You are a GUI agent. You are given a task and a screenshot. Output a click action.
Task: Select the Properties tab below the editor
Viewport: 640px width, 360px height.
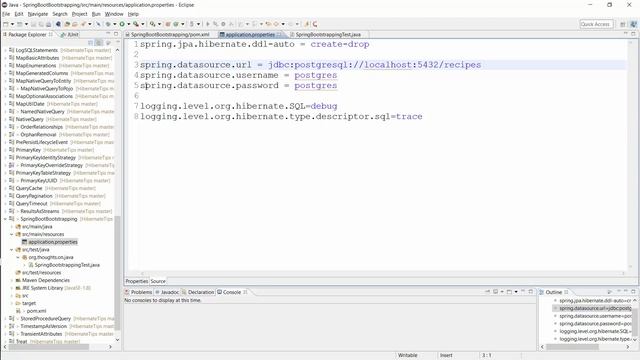(136, 281)
